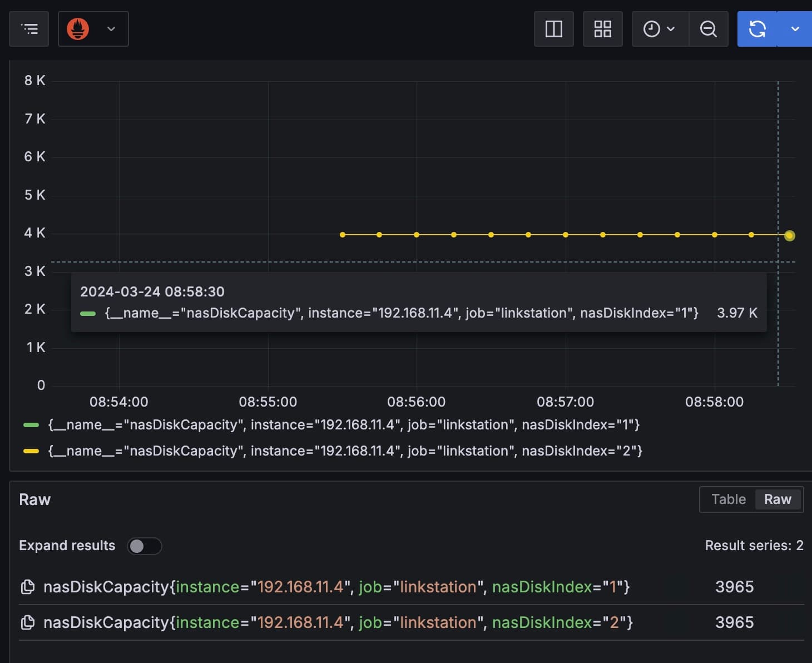The image size is (812, 663).
Task: Click the first yellow data point on graph
Action: (x=343, y=235)
